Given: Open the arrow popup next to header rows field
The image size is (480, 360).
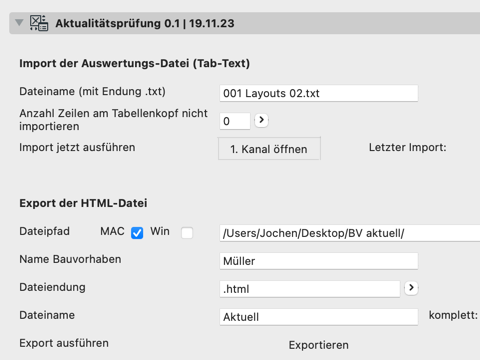Looking at the screenshot, I should click(x=261, y=120).
